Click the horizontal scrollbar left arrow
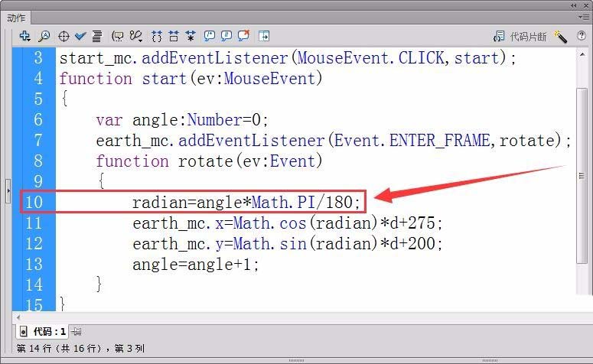Viewport: 593px width, 364px height. coord(18,317)
